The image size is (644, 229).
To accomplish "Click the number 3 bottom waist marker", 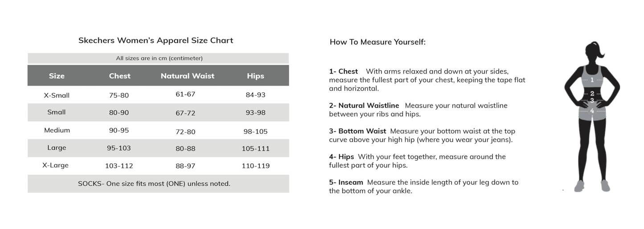I will click(592, 101).
